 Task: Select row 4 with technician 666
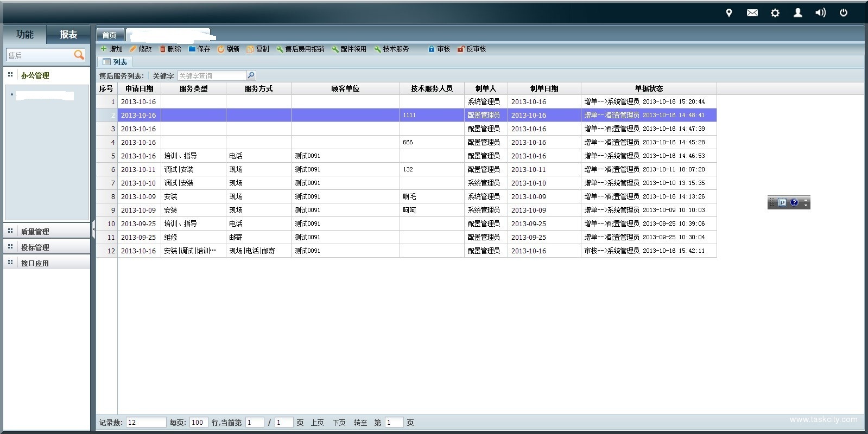point(407,142)
